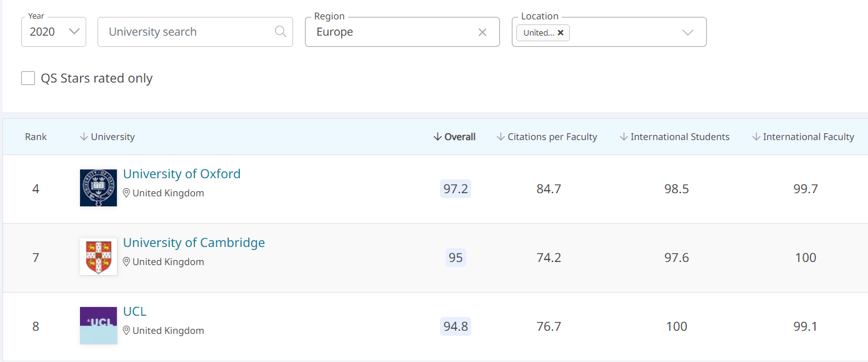The image size is (868, 362).
Task: Click Cambridge's international students score 97.6
Action: [677, 258]
